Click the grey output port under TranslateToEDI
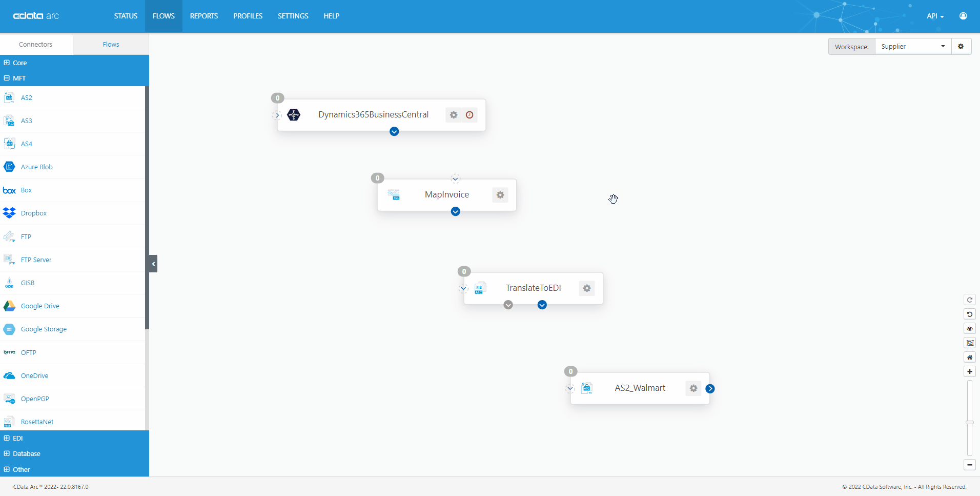 (508, 305)
